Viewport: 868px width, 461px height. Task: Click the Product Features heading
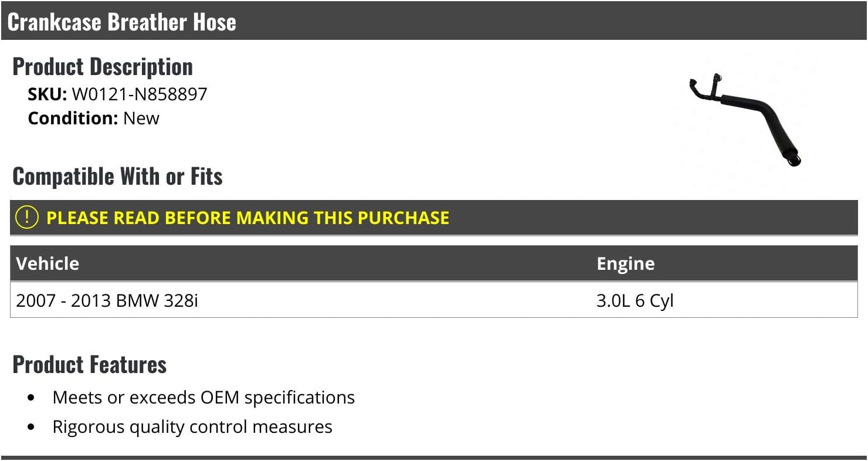coord(90,364)
